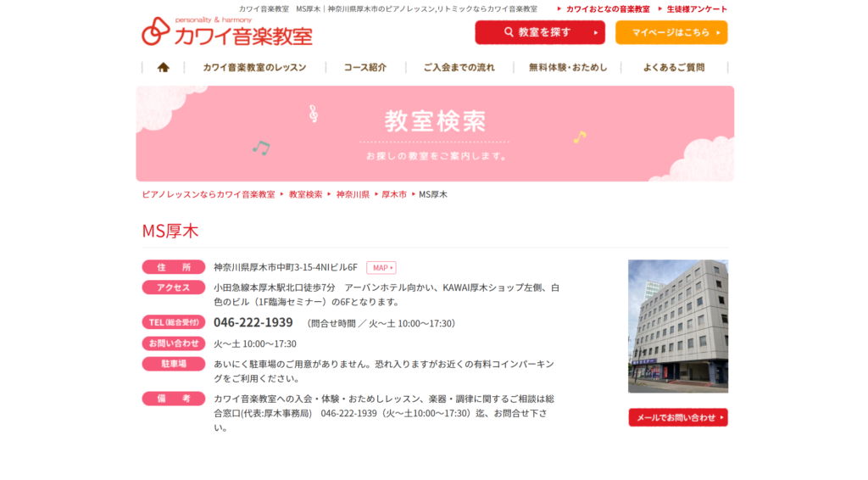Go to 厚木市 breadcrumb link

(x=394, y=194)
